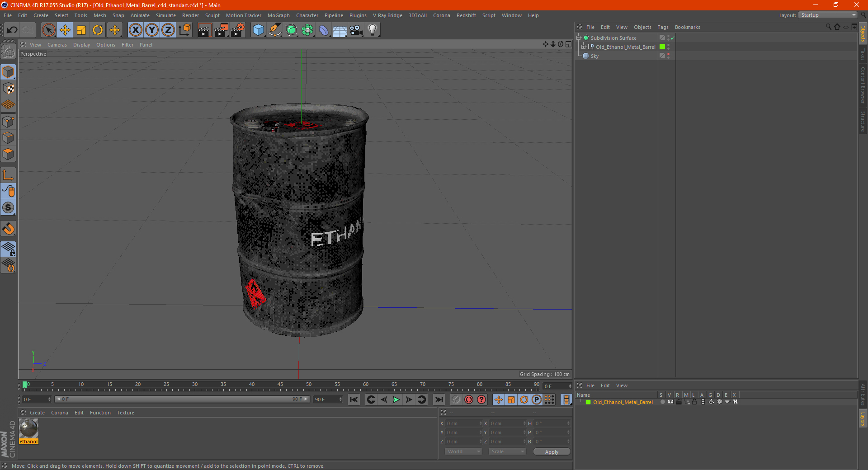Switch to Model mode
This screenshot has height=470, width=868.
pyautogui.click(x=9, y=72)
